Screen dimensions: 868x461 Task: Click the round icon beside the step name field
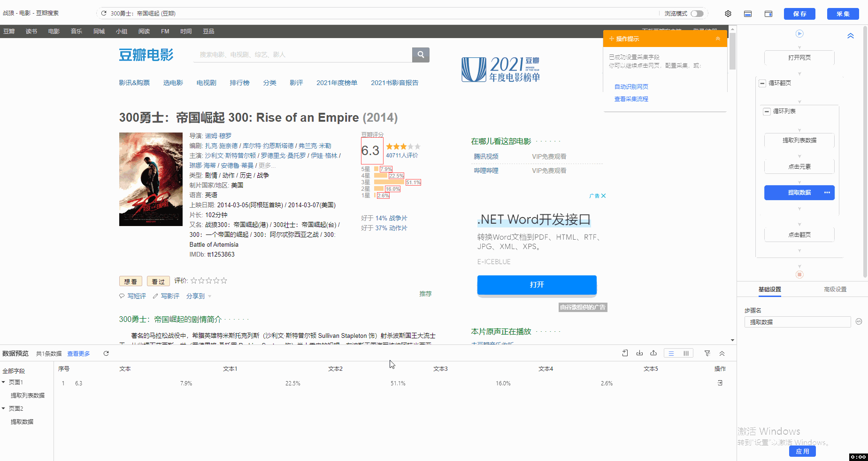tap(859, 321)
